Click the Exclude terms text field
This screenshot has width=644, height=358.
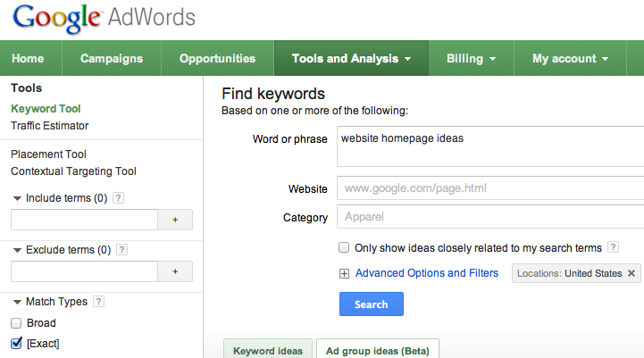pos(84,271)
